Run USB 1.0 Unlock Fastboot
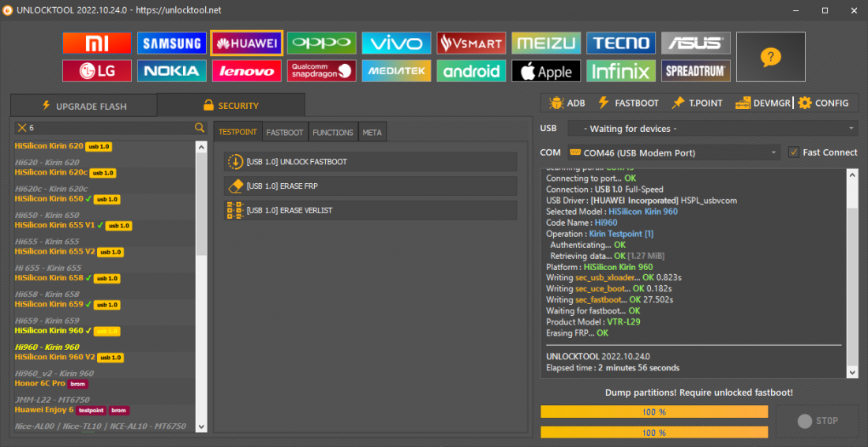This screenshot has width=868, height=447. (x=370, y=162)
